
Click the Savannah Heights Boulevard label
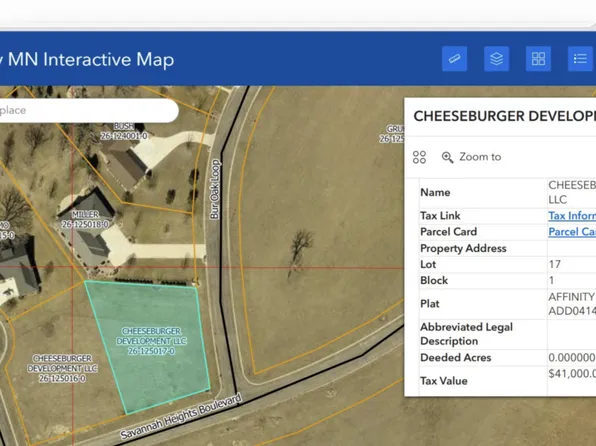coord(181,416)
